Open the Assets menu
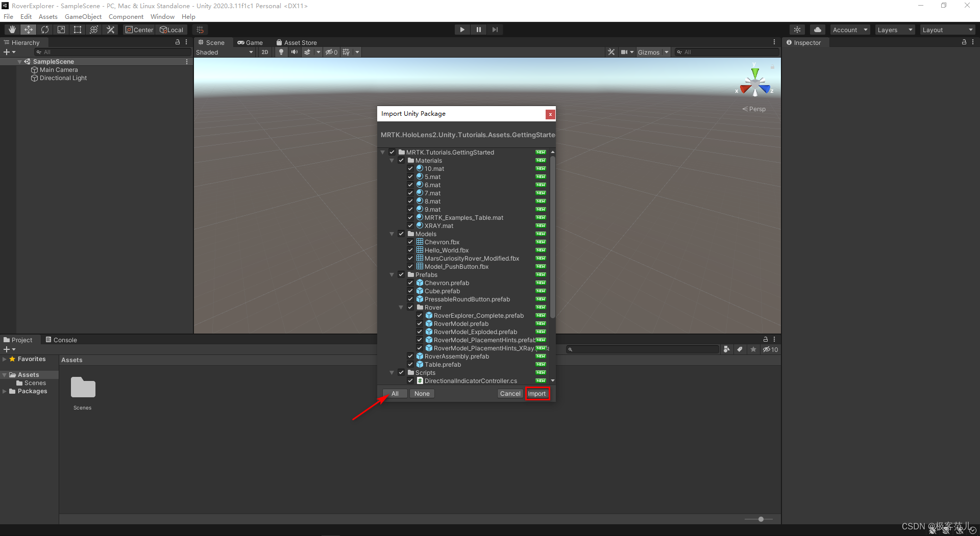980x536 pixels. click(x=48, y=16)
